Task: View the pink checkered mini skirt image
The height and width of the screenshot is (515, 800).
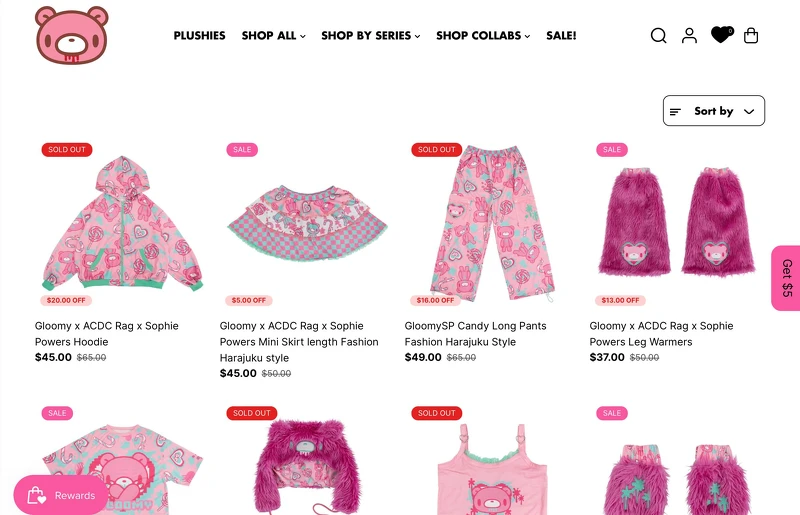Action: tap(307, 224)
